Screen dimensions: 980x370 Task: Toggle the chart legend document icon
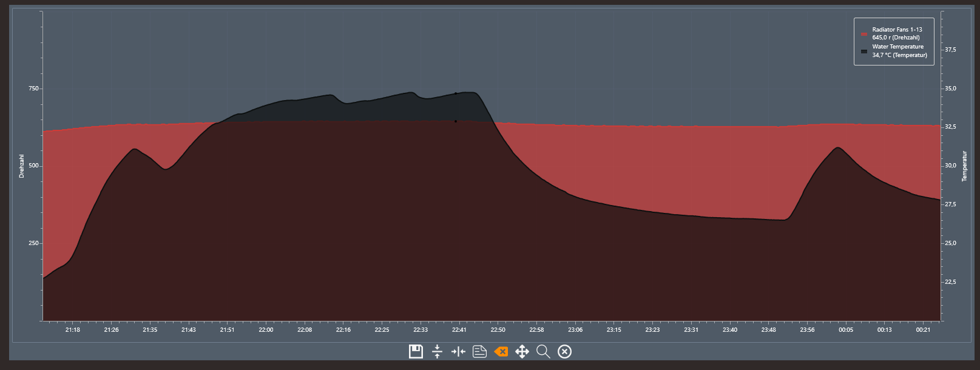(x=479, y=351)
